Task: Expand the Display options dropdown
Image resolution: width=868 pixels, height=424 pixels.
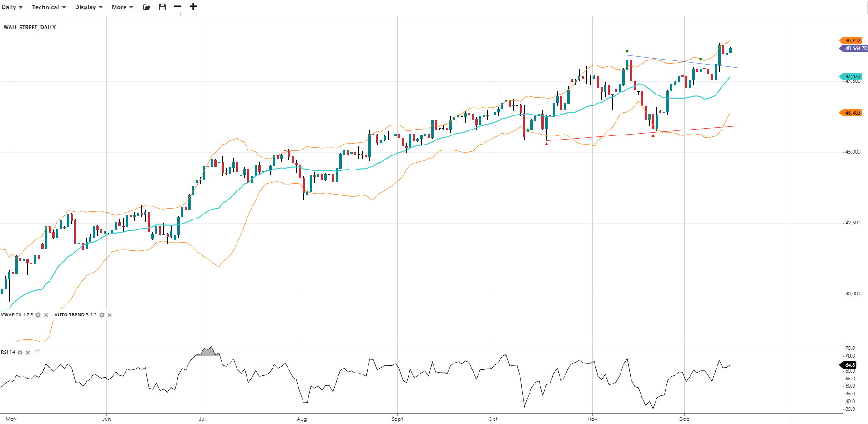Action: click(89, 7)
